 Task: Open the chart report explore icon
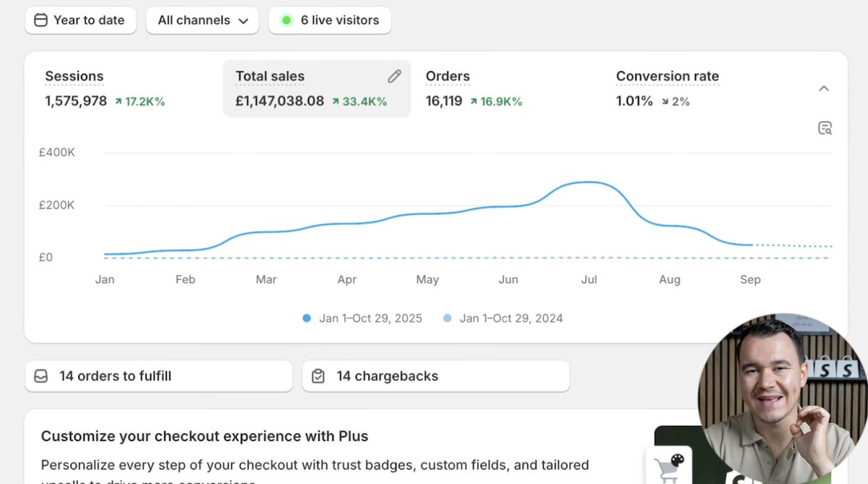point(825,128)
